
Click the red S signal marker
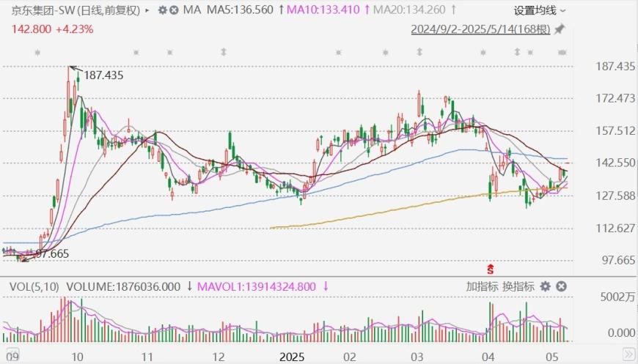pos(491,270)
